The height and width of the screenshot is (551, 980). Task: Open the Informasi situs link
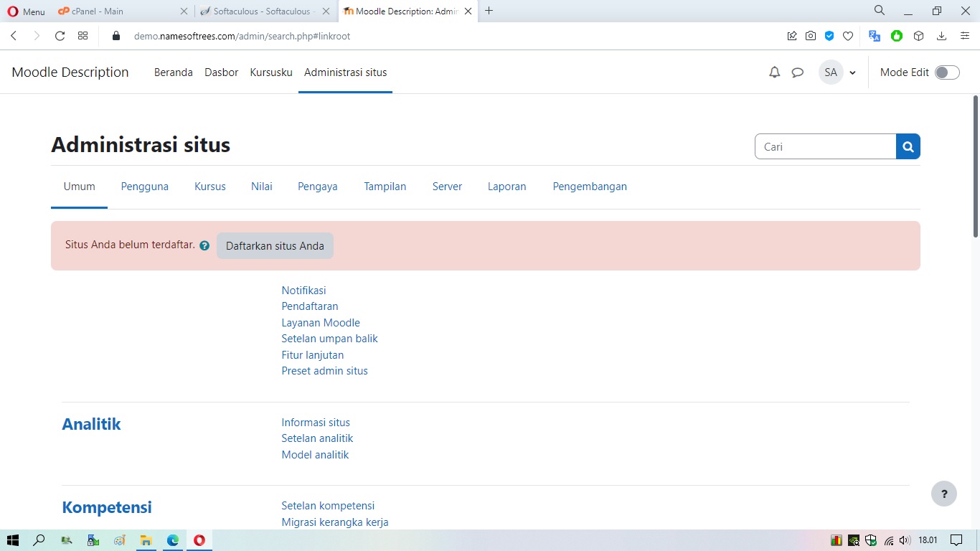coord(316,423)
